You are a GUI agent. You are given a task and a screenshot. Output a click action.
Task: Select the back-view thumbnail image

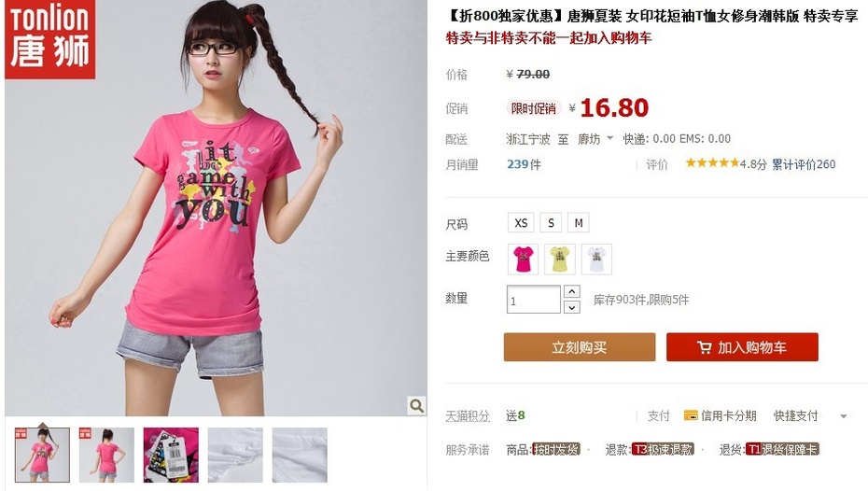[x=106, y=455]
